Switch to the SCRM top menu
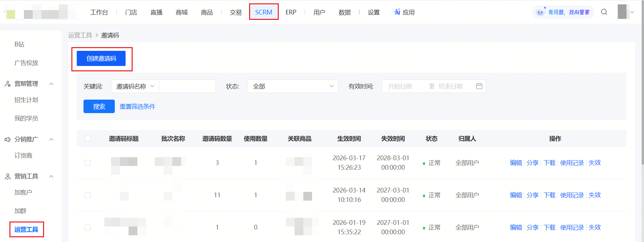The height and width of the screenshot is (242, 644). pos(264,12)
